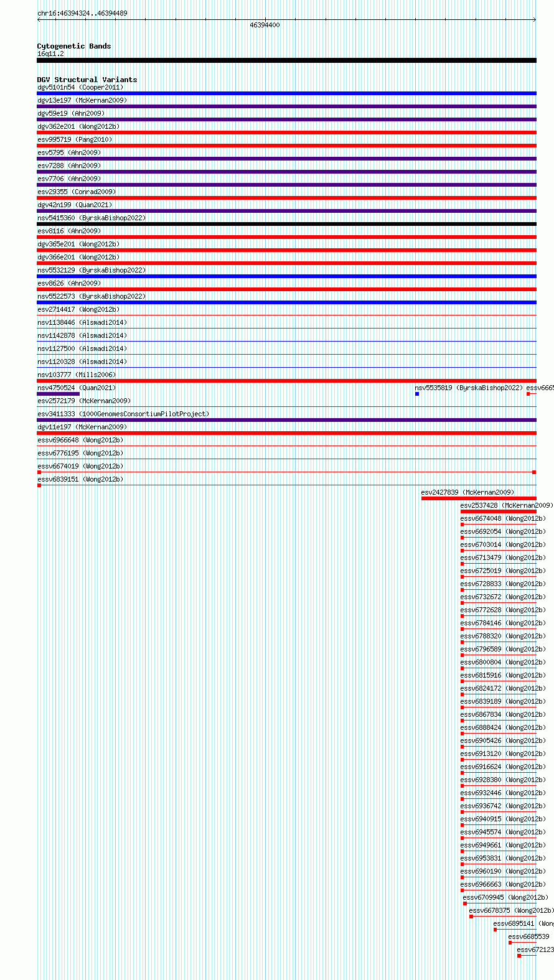Click the dgv59e19 (Ahn2009) label
This screenshot has width=554, height=980.
tap(71, 113)
